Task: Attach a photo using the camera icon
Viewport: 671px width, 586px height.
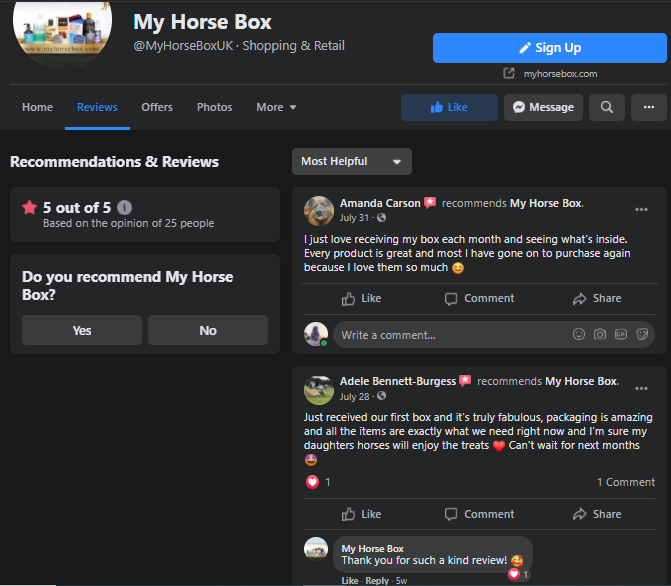Action: coord(600,334)
